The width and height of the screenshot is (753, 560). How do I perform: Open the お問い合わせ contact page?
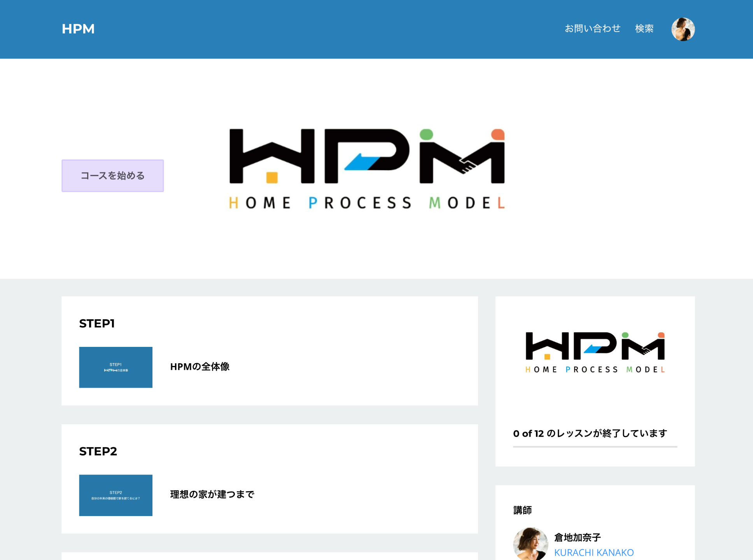tap(592, 29)
